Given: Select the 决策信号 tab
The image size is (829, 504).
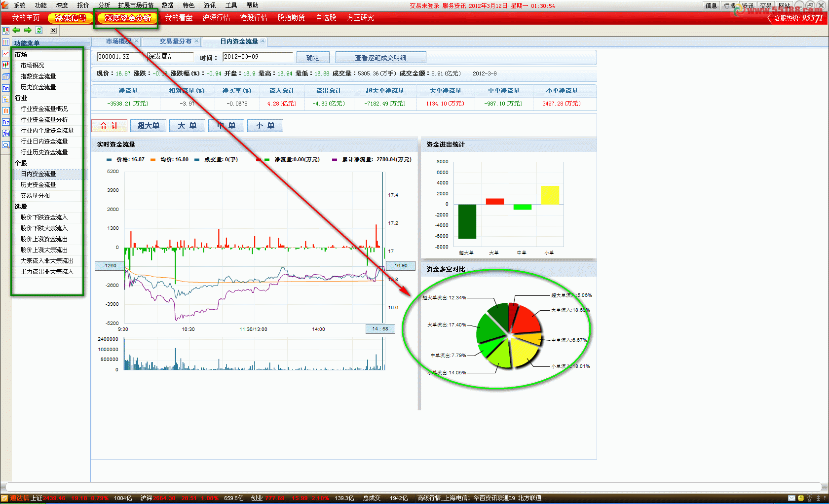Looking at the screenshot, I should pos(71,18).
